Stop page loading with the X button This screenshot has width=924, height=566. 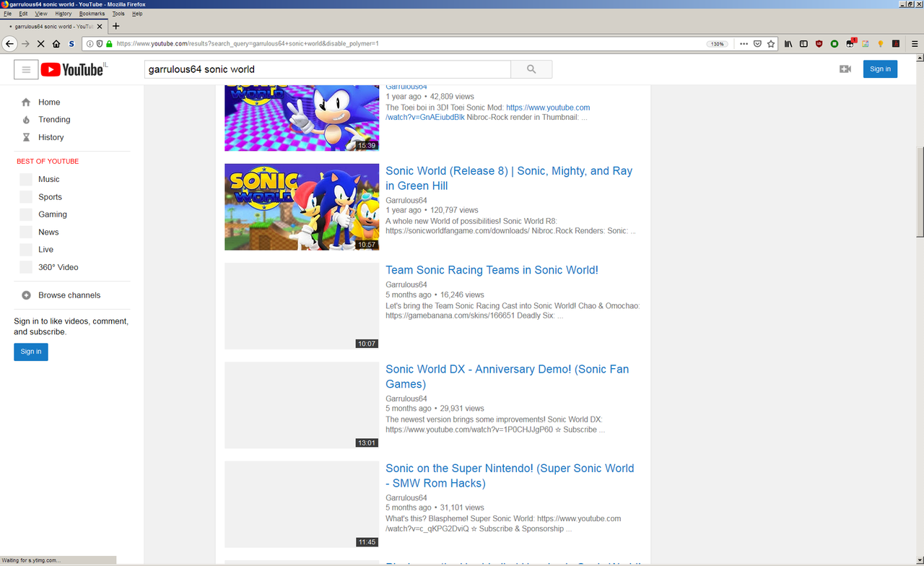(40, 44)
